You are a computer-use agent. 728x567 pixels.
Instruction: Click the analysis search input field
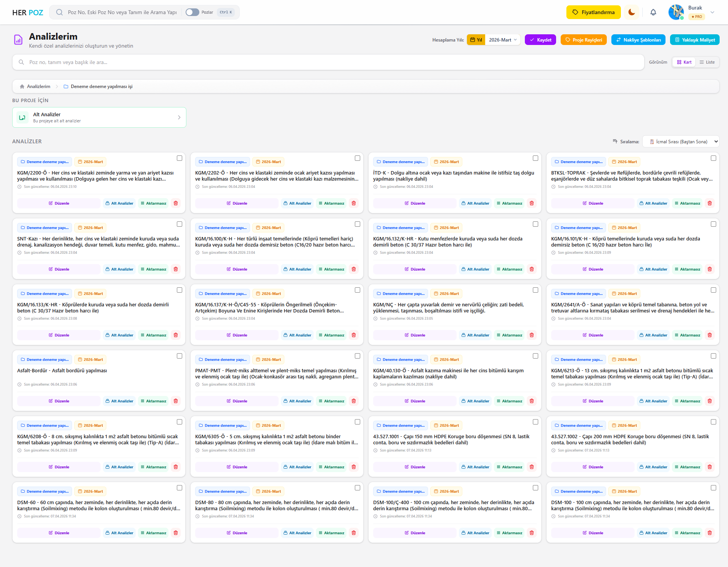click(x=328, y=62)
